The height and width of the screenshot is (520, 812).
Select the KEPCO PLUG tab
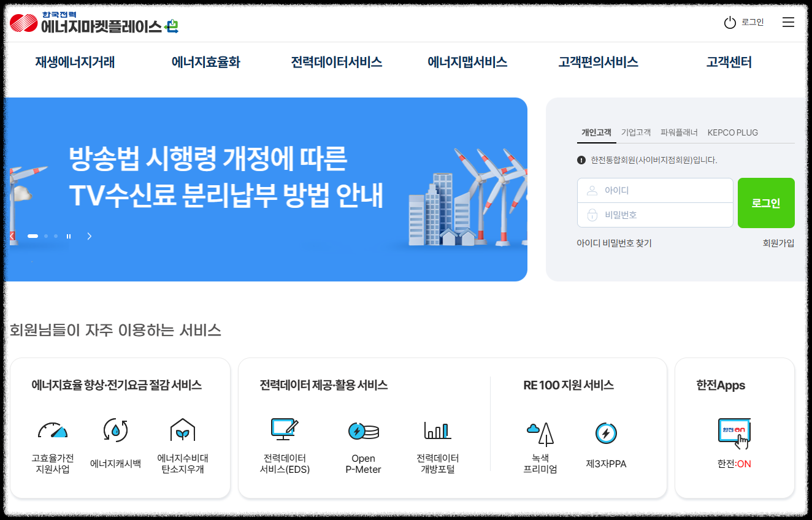click(x=733, y=132)
